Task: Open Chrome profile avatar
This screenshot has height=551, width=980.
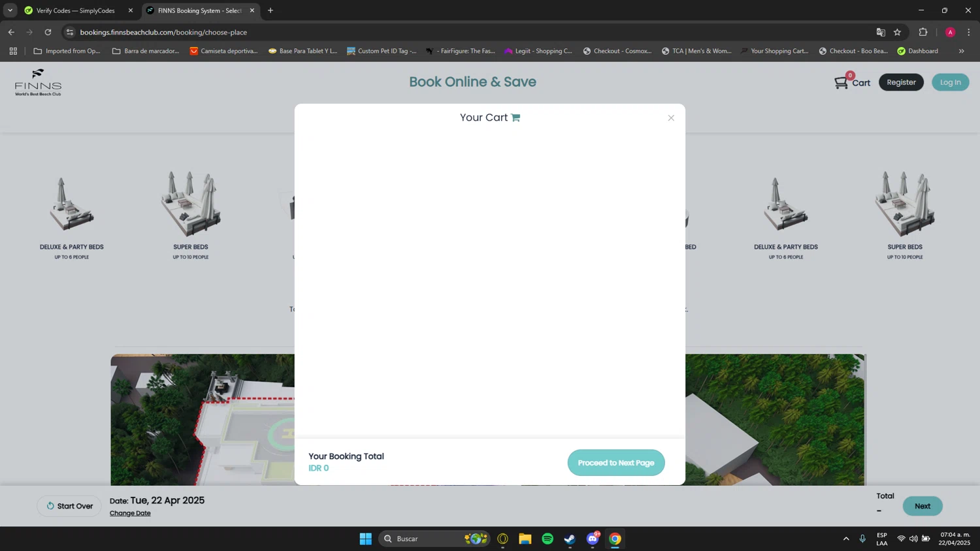Action: pyautogui.click(x=950, y=32)
